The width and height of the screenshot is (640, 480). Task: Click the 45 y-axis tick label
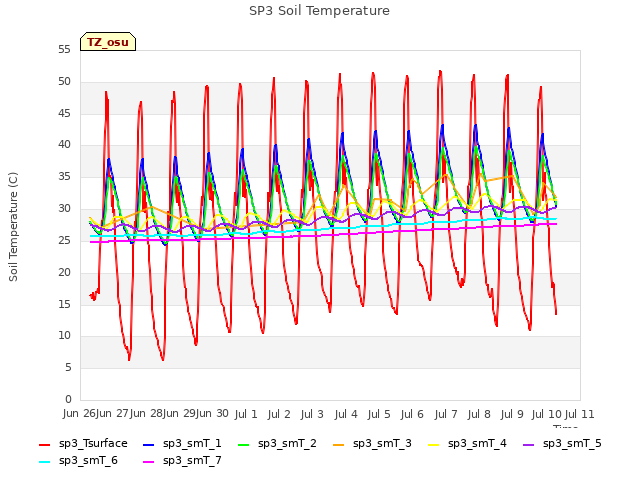pos(64,113)
